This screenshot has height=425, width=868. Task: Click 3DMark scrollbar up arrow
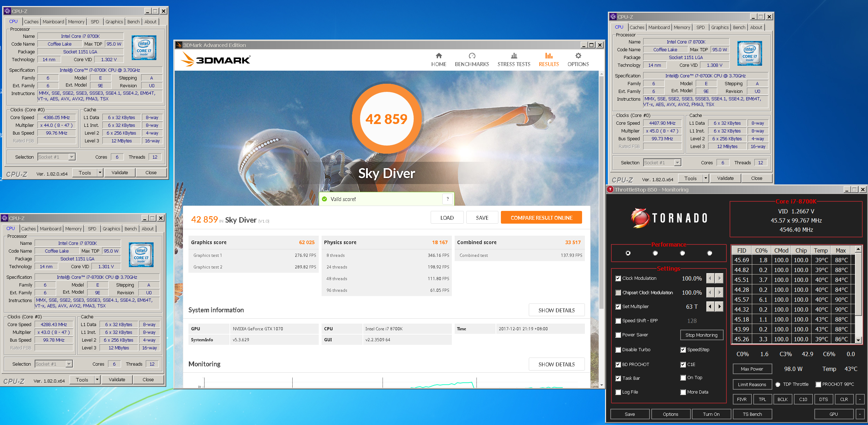click(x=601, y=74)
